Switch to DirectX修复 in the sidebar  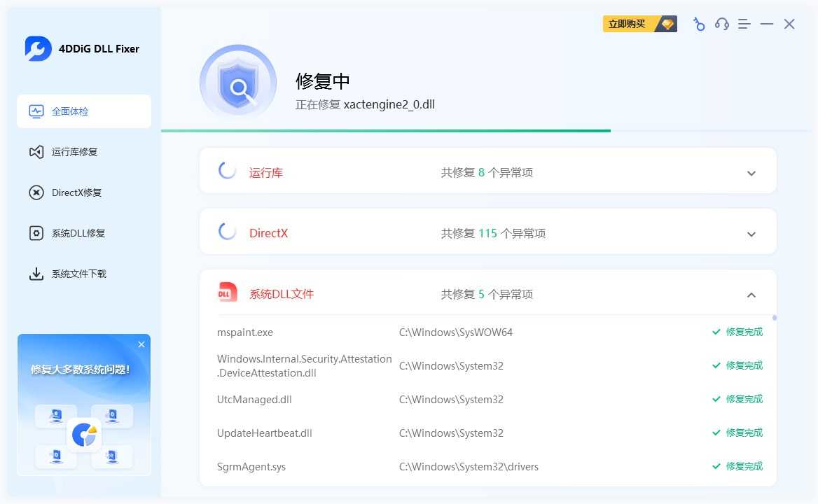(x=84, y=192)
